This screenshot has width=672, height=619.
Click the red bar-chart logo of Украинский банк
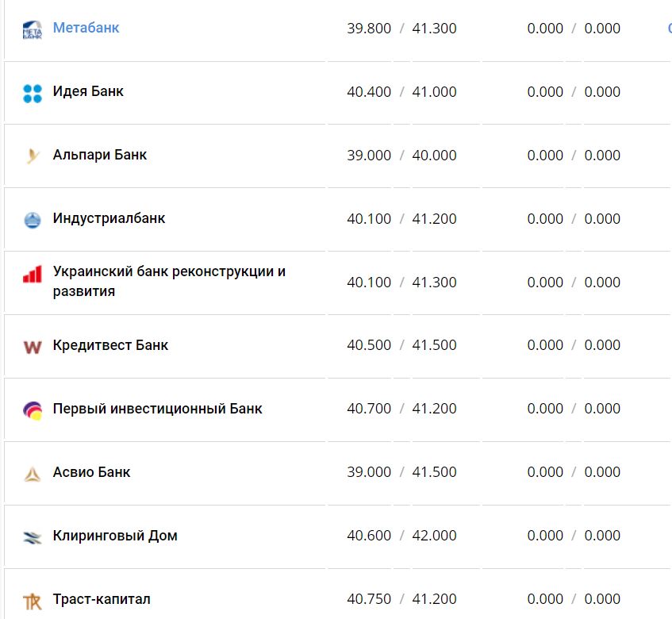point(32,275)
